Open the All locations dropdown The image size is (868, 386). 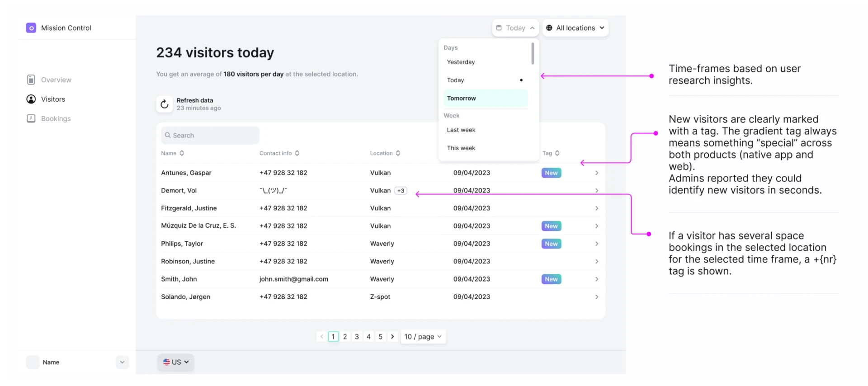click(576, 28)
